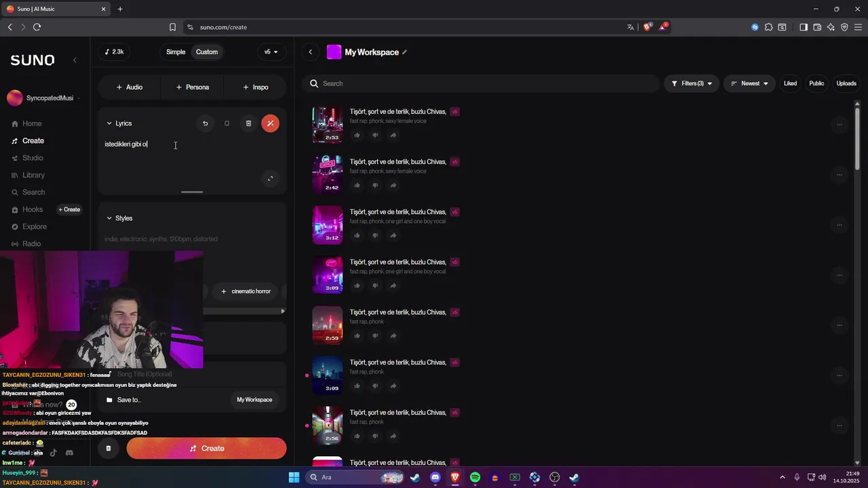Click into the workspace Search field
Viewport: 868px width, 488px height.
click(x=481, y=83)
